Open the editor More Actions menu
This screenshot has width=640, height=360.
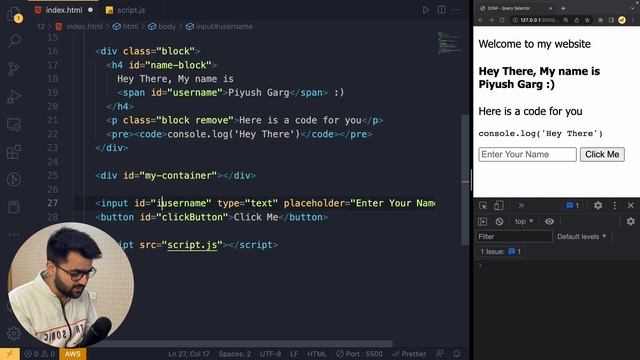(456, 10)
